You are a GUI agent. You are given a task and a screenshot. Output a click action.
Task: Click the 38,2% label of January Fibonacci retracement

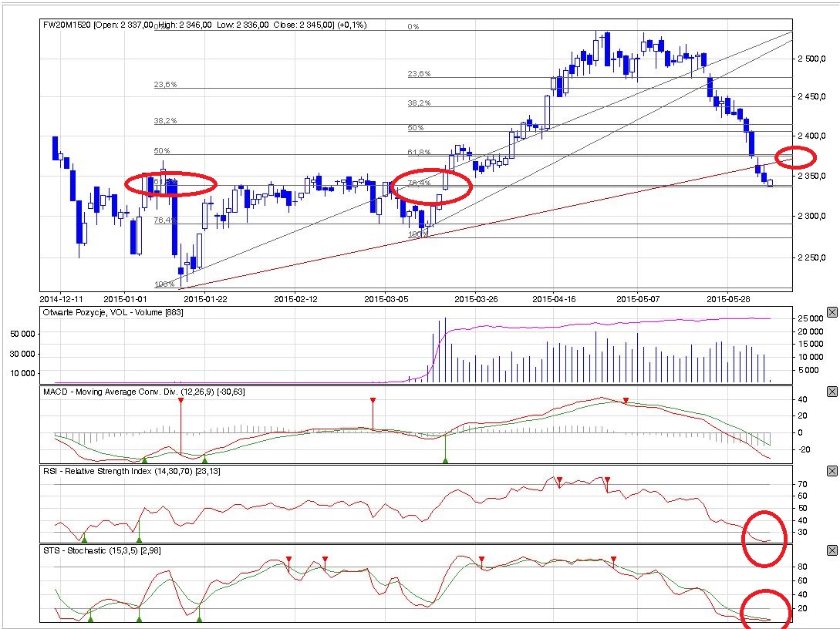[x=165, y=120]
